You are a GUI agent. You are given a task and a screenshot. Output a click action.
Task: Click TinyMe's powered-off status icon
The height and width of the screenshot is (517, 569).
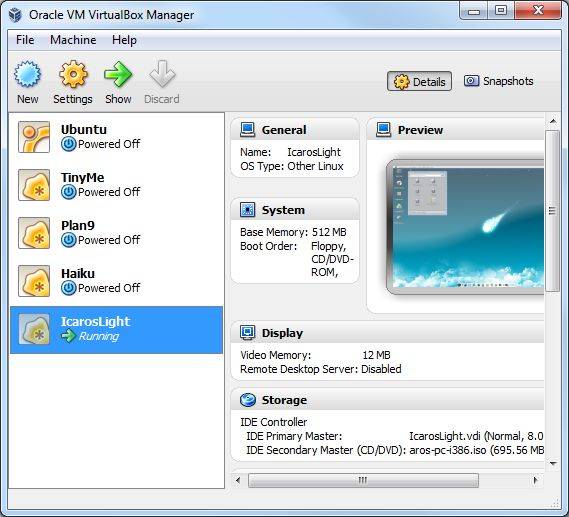(x=68, y=192)
